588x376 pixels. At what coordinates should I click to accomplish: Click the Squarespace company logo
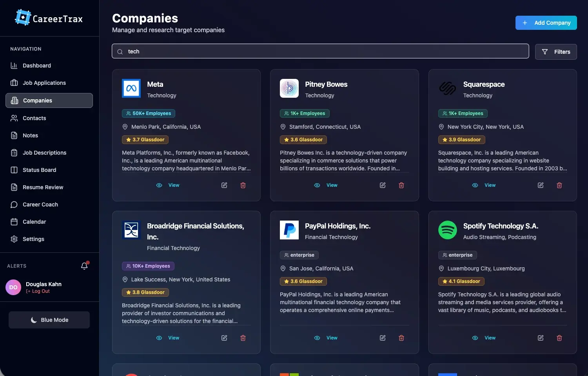coord(447,88)
